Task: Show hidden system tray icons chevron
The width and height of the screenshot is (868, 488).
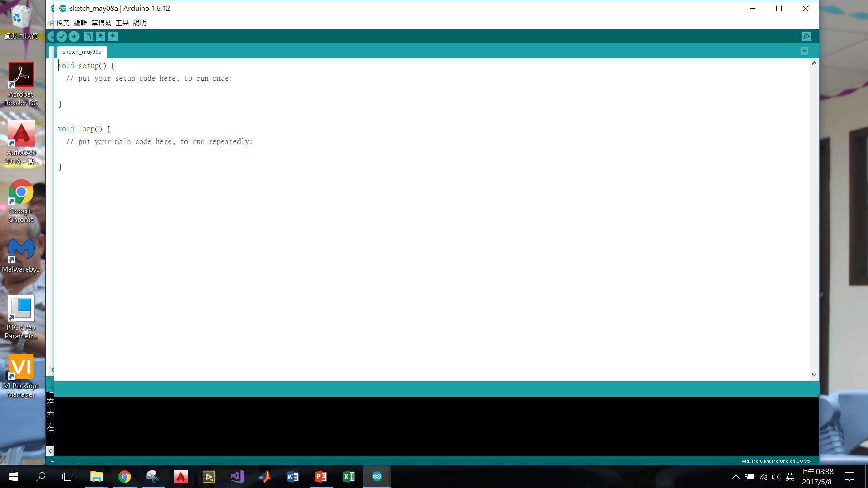Action: click(x=736, y=477)
